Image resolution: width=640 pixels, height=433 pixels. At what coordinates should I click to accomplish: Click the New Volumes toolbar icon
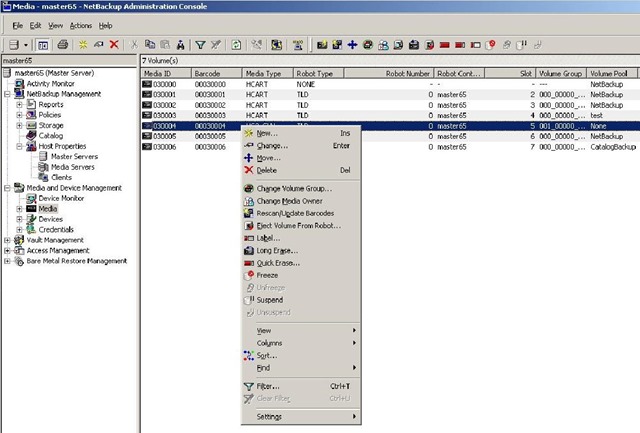tap(322, 44)
